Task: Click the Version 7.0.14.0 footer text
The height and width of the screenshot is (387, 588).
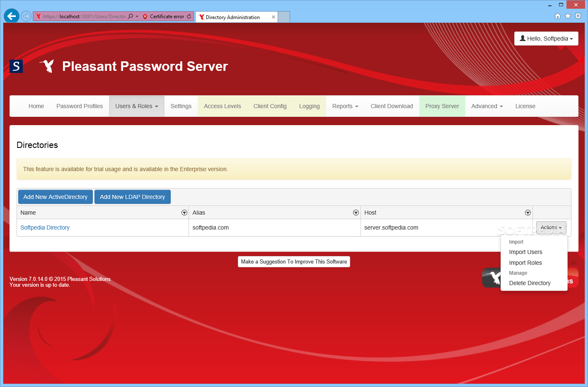Action: click(60, 279)
